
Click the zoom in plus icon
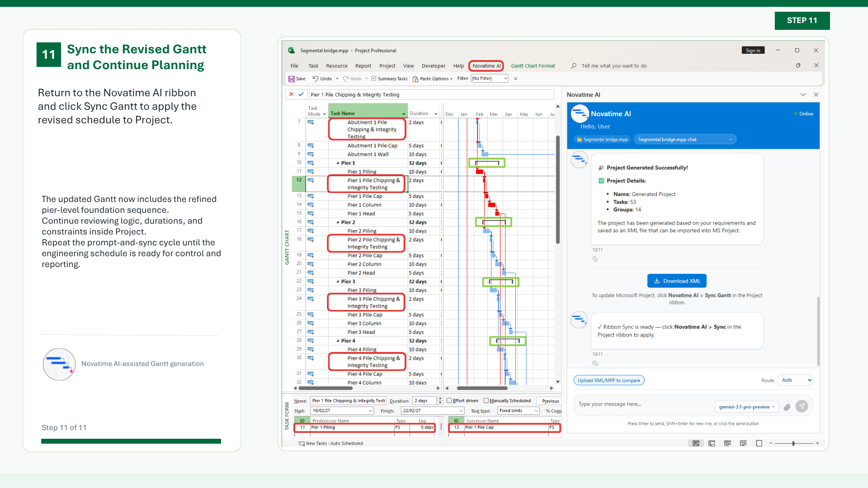(817, 444)
